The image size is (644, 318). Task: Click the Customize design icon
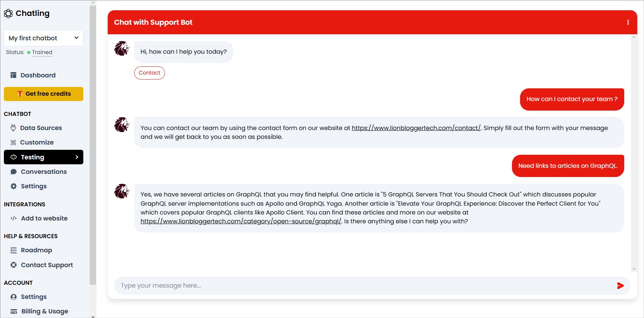point(13,142)
